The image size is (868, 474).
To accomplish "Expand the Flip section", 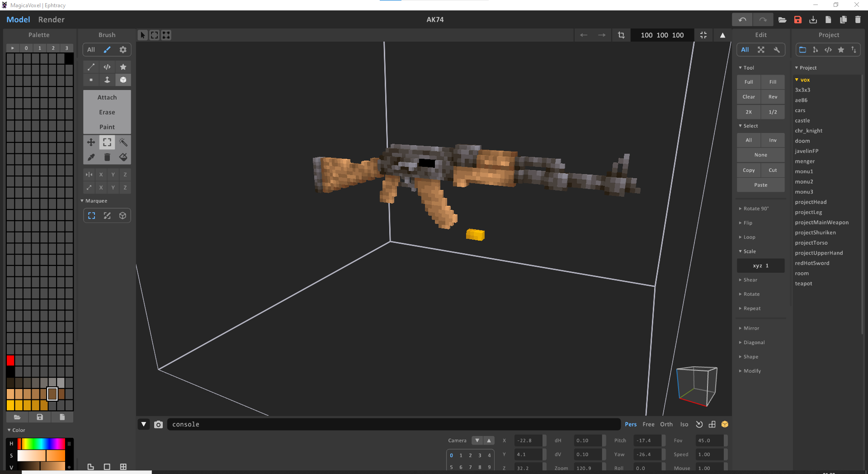I will pos(748,223).
